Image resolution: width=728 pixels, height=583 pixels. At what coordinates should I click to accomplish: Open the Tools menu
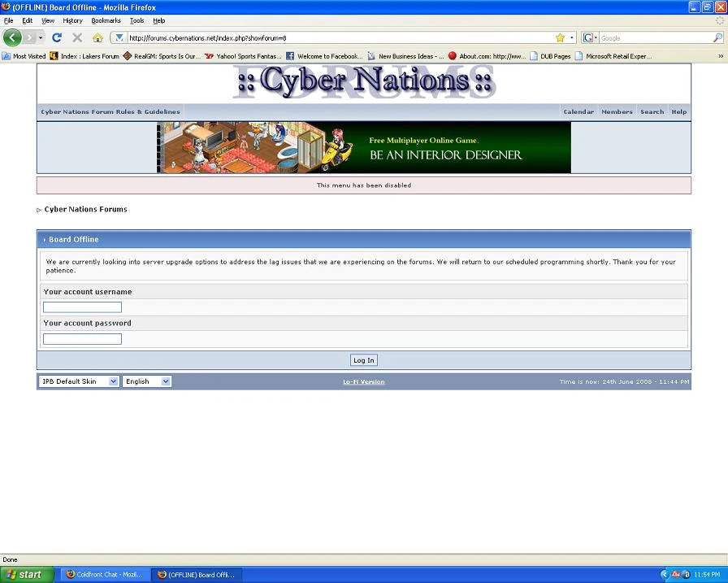[x=136, y=20]
